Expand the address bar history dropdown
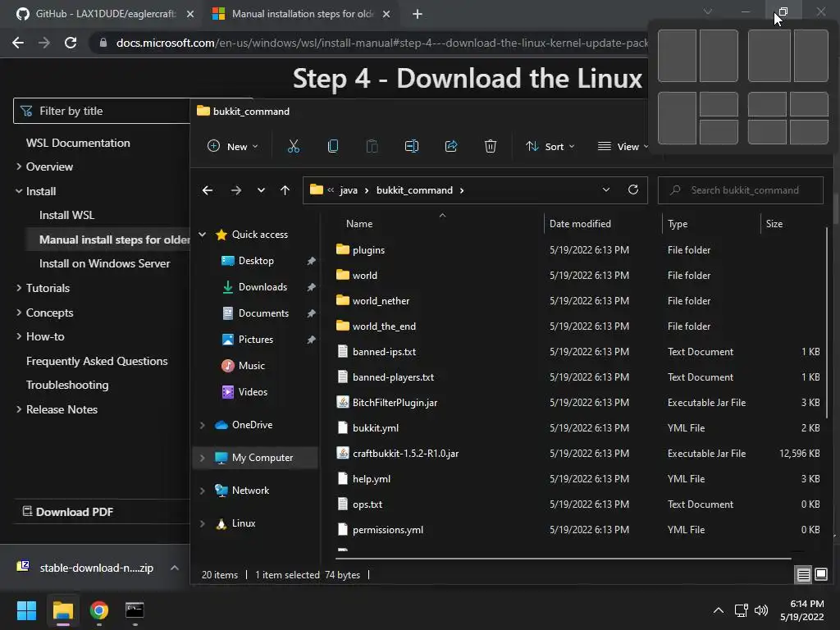840x630 pixels. (606, 189)
